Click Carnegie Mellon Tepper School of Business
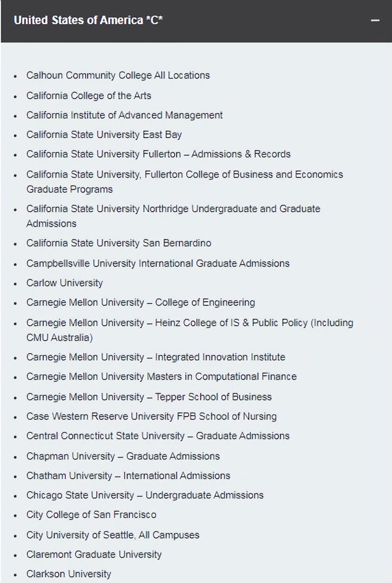 (x=149, y=397)
